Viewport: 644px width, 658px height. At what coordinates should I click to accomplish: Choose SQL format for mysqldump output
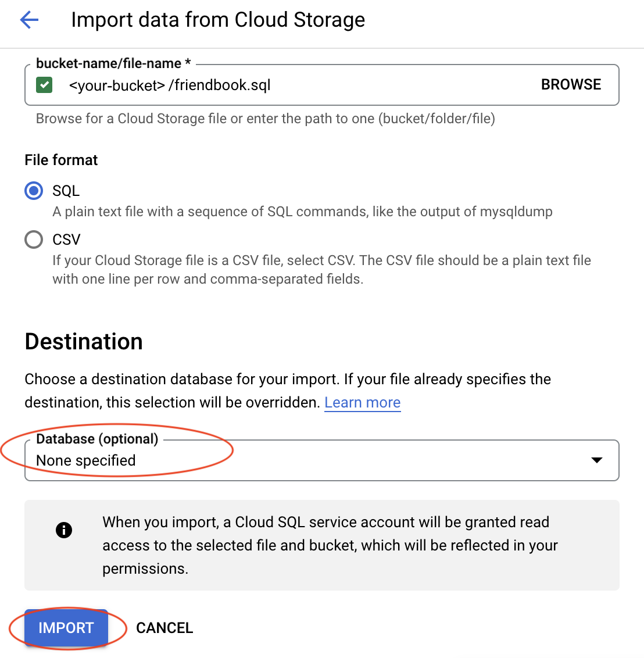pyautogui.click(x=33, y=190)
